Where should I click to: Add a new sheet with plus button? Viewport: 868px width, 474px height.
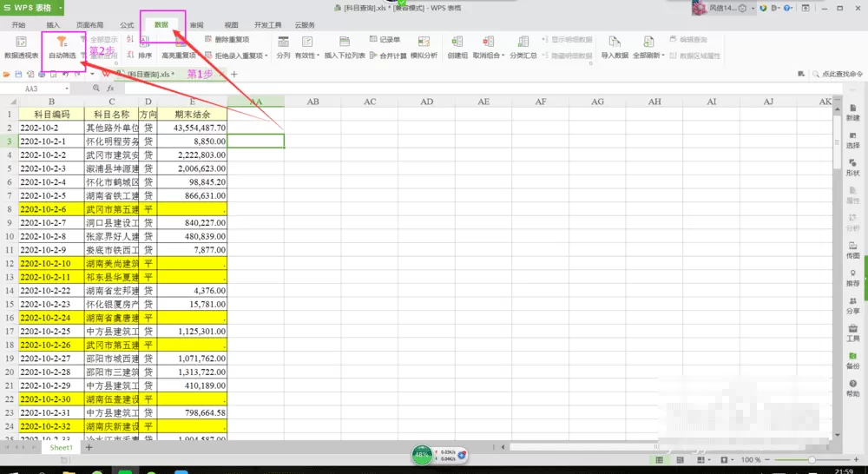point(89,447)
